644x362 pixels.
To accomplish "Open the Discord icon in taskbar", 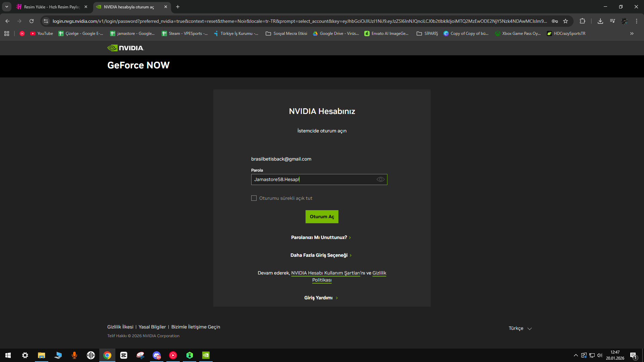I will [157, 355].
